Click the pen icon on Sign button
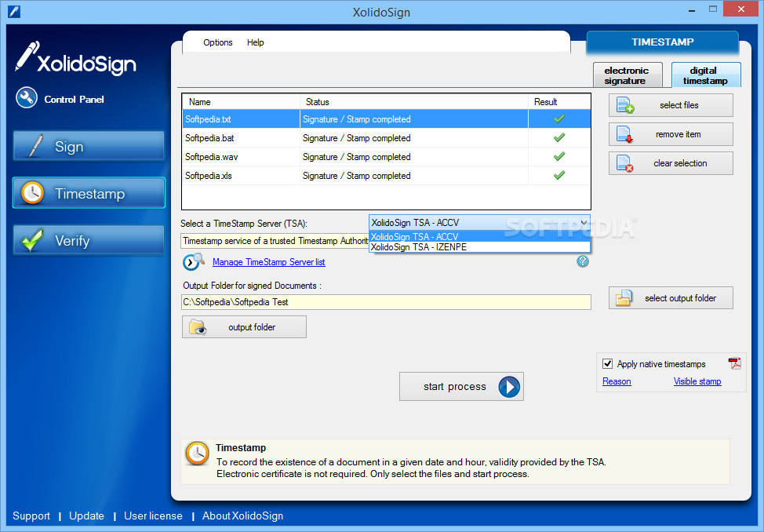This screenshot has width=764, height=532. pos(35,146)
